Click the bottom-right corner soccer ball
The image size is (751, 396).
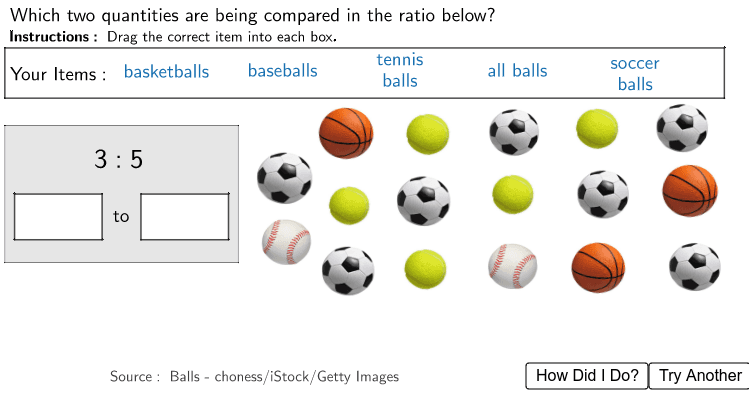click(694, 266)
